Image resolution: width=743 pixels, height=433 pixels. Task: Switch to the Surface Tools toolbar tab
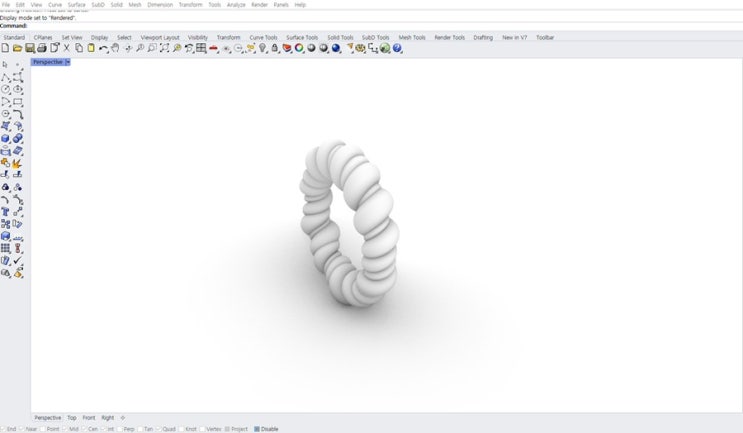point(302,37)
